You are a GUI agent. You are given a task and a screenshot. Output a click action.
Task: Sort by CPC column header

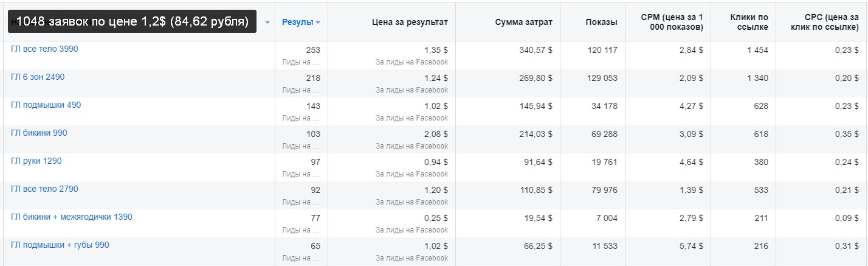tap(824, 22)
